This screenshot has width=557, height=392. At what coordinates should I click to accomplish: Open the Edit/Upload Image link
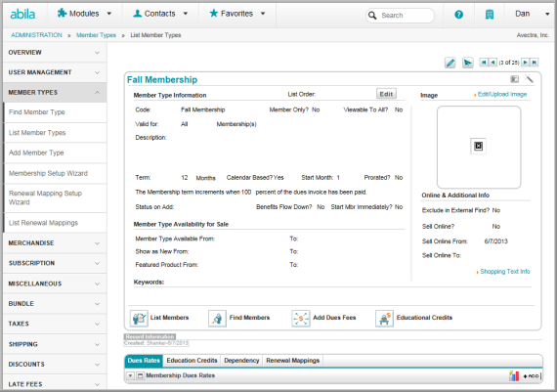tap(502, 94)
